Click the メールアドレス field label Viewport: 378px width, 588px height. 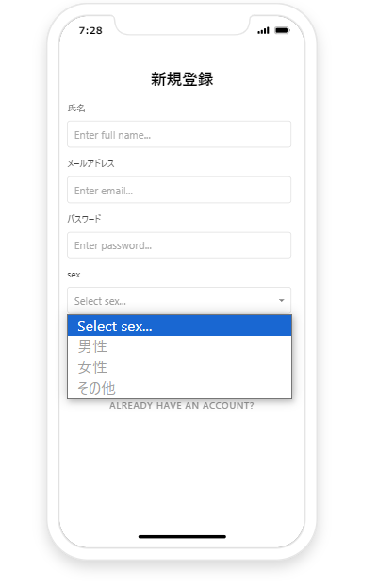pyautogui.click(x=91, y=163)
